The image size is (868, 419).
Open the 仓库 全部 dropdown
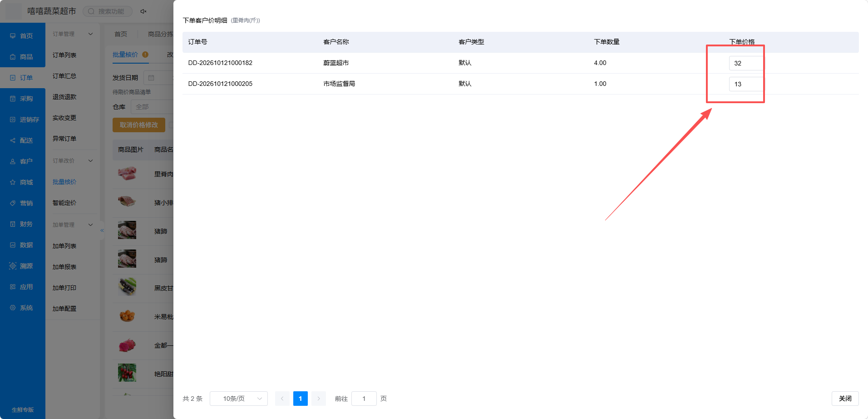tap(153, 107)
